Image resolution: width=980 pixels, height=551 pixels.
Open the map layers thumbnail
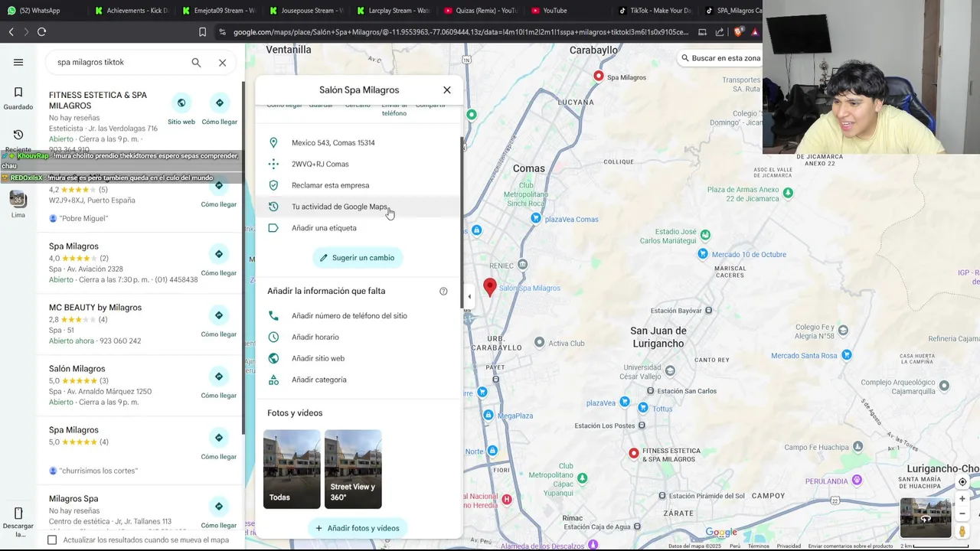925,518
